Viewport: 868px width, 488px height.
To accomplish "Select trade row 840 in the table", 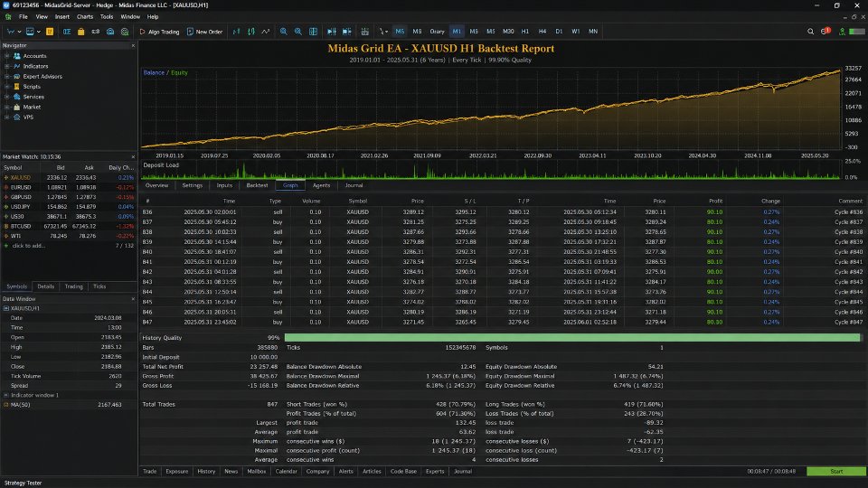I will pos(502,252).
